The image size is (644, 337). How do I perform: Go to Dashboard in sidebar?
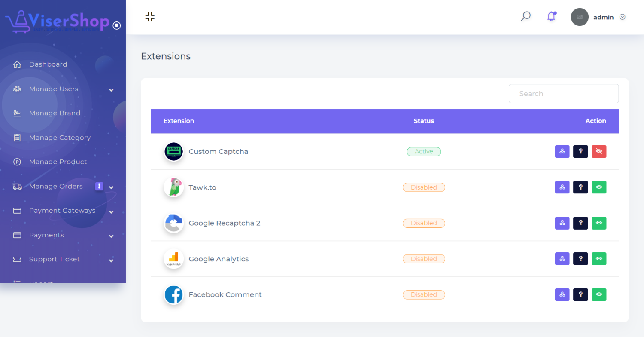pos(48,64)
